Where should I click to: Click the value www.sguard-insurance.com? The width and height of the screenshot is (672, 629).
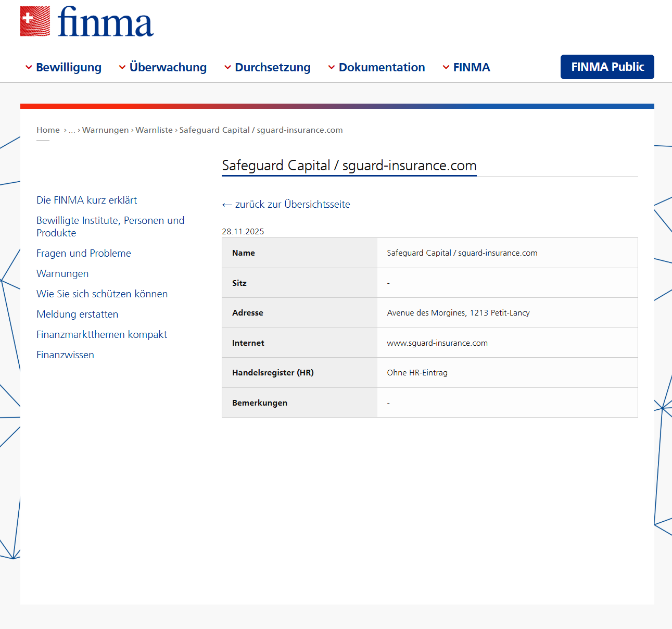tap(437, 343)
